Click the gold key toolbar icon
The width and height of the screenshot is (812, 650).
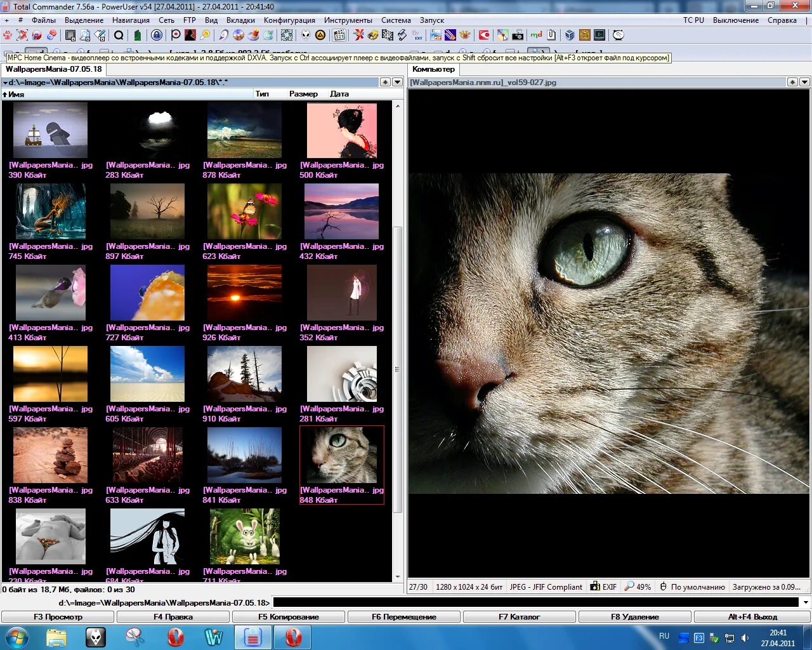pos(205,35)
